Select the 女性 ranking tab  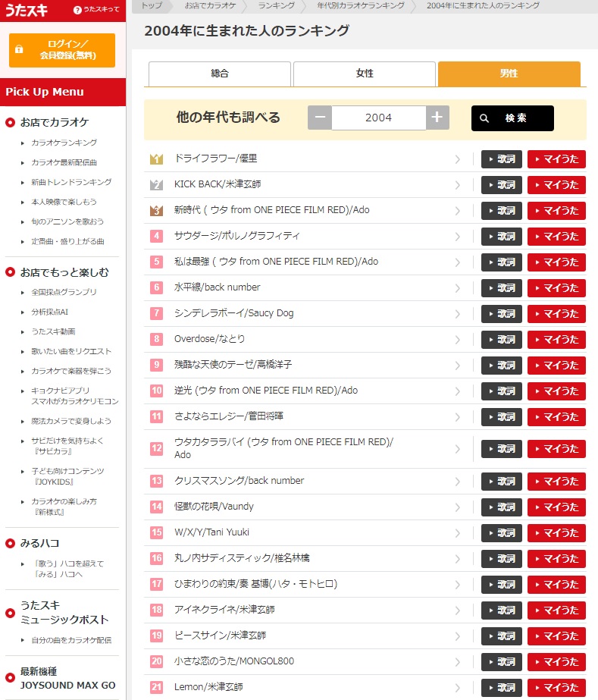[365, 74]
